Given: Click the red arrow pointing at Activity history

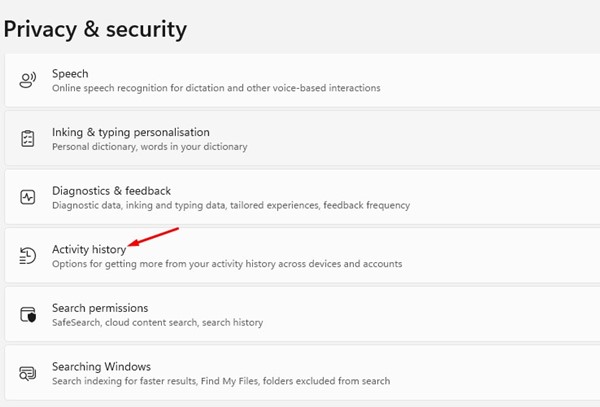Looking at the screenshot, I should [154, 237].
